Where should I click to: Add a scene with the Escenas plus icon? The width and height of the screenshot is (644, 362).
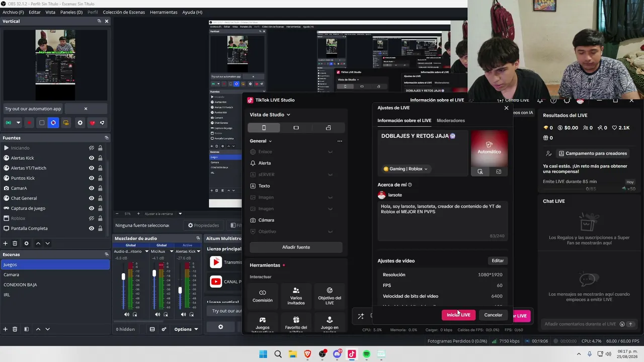point(6,329)
